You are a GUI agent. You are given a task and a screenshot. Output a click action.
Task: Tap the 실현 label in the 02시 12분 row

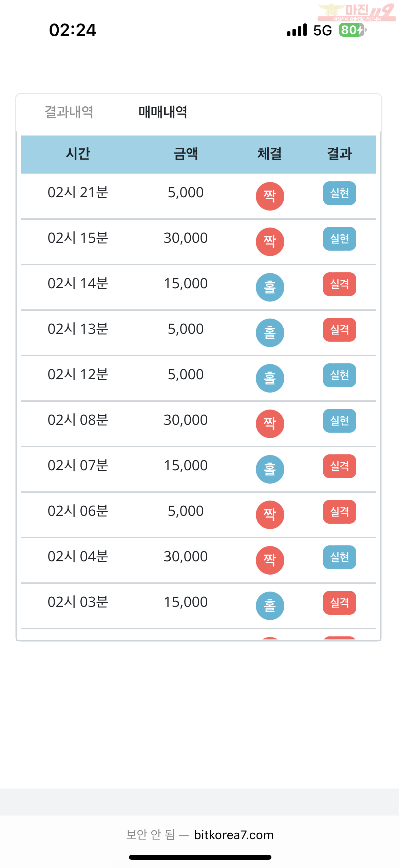pyautogui.click(x=339, y=375)
